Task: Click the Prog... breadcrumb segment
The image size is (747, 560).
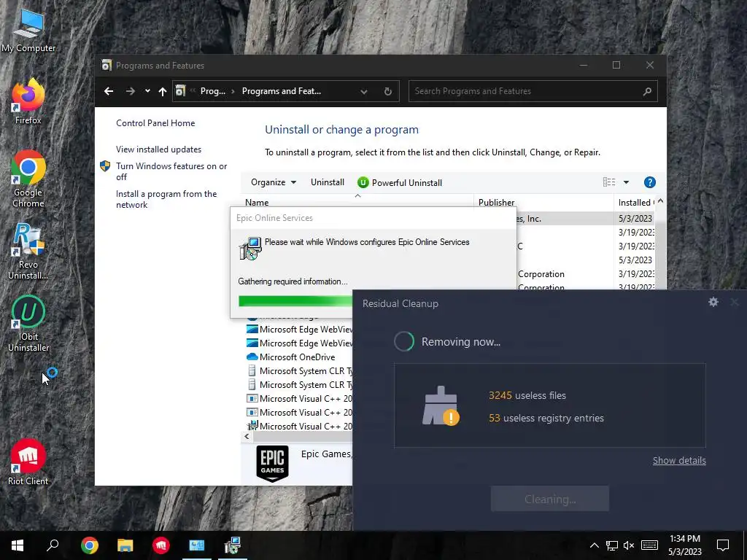Action: 212,91
